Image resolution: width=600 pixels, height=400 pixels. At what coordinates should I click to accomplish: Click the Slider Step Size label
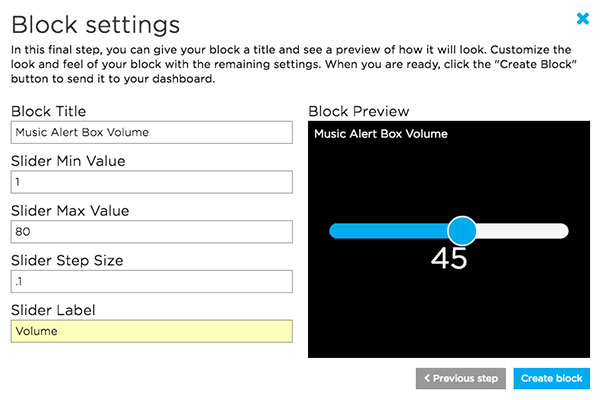tap(67, 260)
